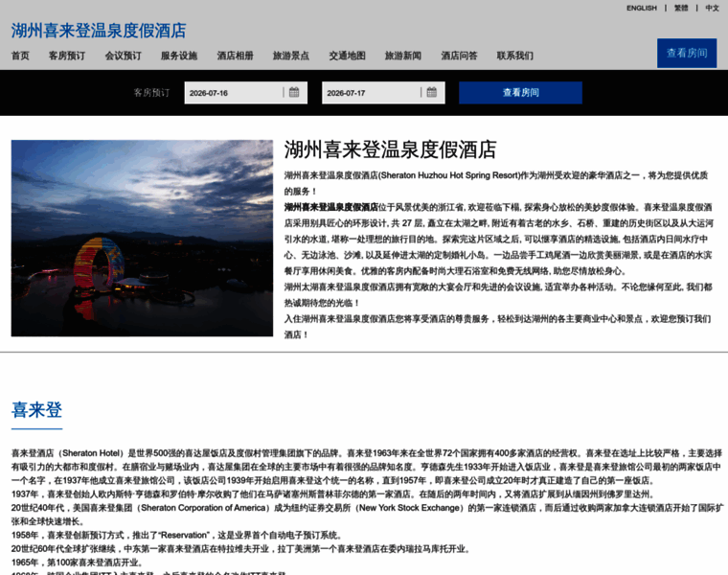
Task: Open the 首页 menu item
Action: point(20,56)
